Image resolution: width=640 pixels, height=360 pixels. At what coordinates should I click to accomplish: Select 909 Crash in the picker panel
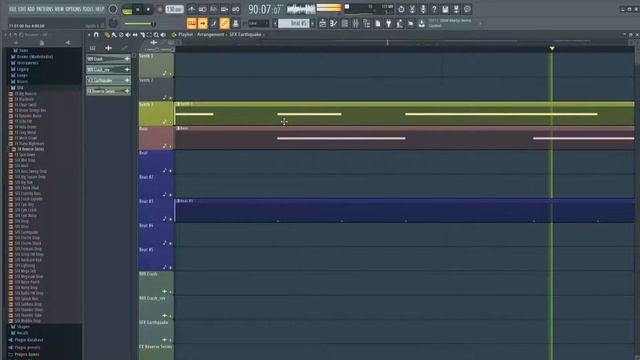pos(108,59)
